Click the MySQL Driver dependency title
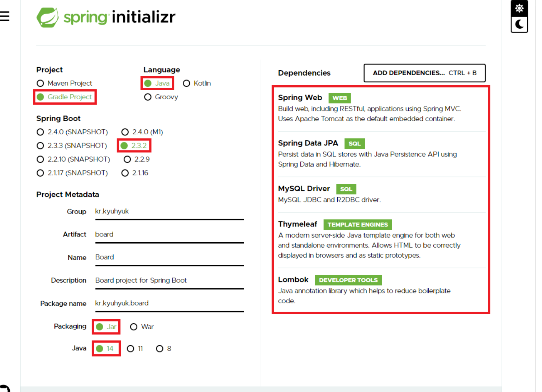Viewport: 542px width, 392px height. tap(304, 188)
